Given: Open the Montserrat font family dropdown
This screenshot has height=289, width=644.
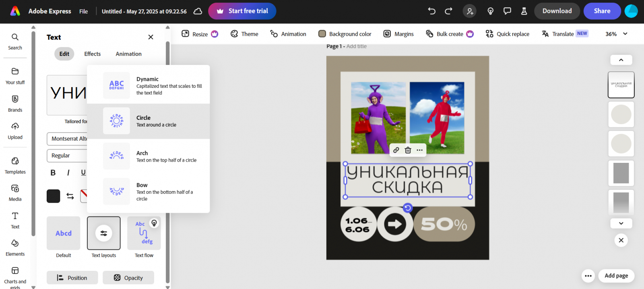Looking at the screenshot, I should pos(67,139).
